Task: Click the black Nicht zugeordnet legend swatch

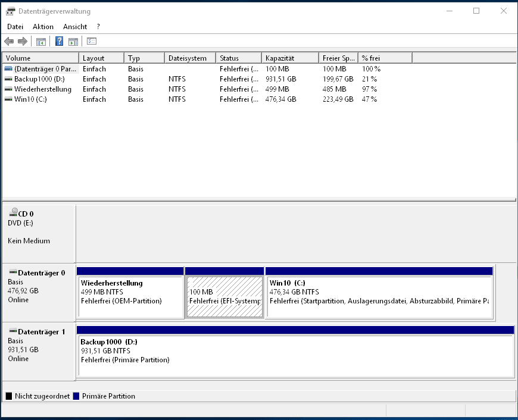Action: pos(9,396)
